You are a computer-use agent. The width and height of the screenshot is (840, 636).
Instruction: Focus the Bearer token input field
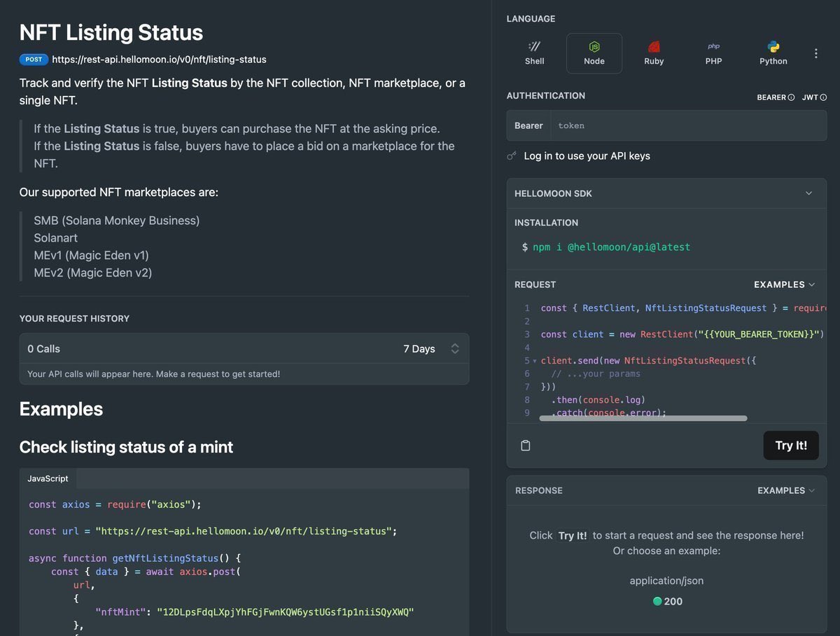pos(687,125)
